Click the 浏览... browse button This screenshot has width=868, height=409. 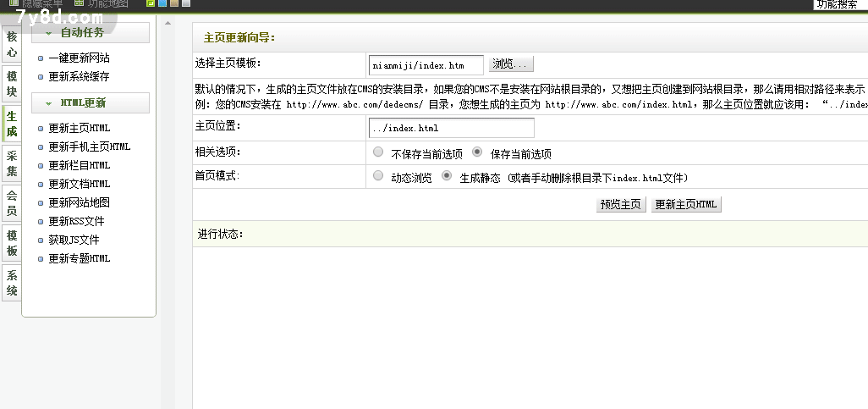click(x=511, y=64)
